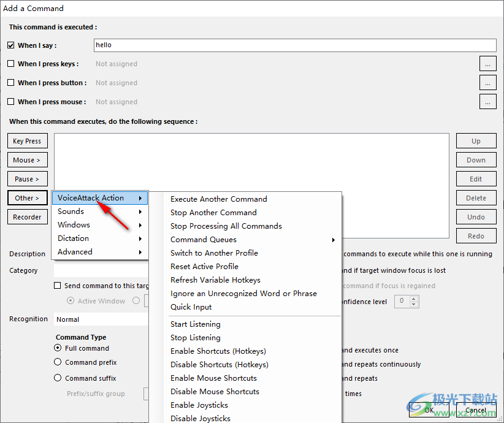Move action Down in sequence
Viewport: 504px width, 423px height.
click(476, 160)
